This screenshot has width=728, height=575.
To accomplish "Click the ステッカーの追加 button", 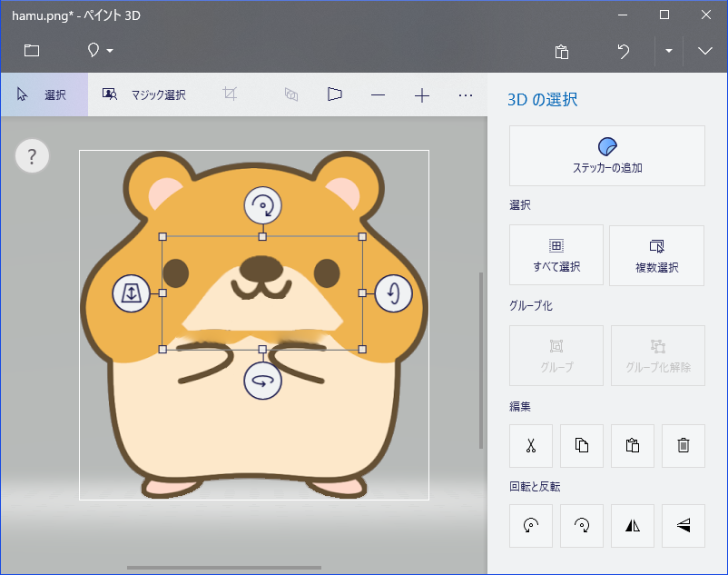I will tap(607, 155).
